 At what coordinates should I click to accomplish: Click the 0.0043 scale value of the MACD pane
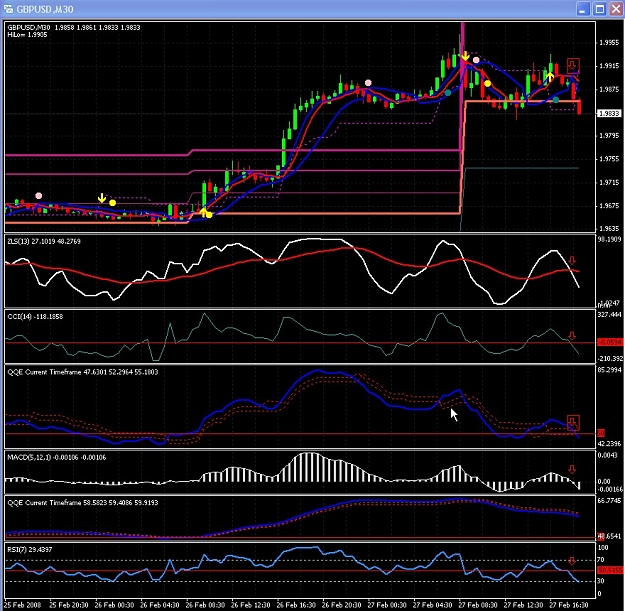tap(607, 455)
